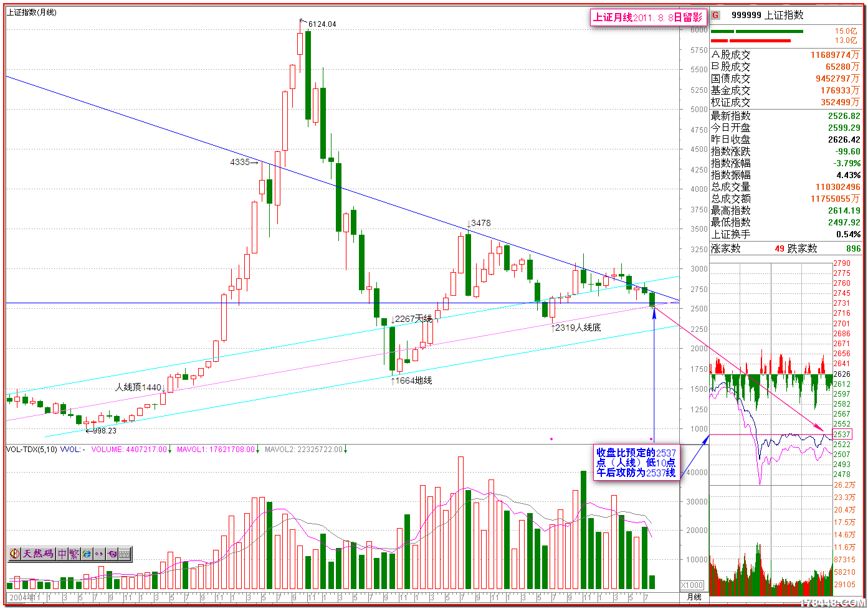Click the 昨日收盘 value 2626.42
The width and height of the screenshot is (868, 609).
[844, 139]
